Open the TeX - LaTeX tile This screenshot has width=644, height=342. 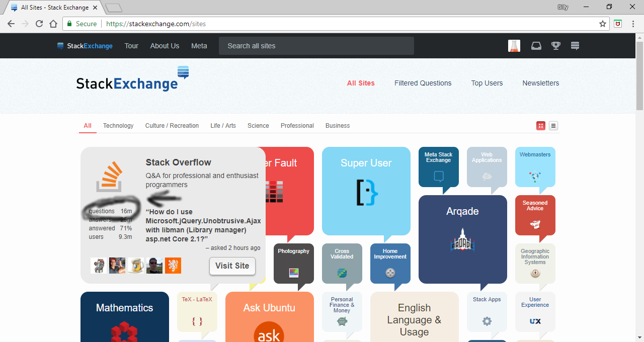click(197, 312)
